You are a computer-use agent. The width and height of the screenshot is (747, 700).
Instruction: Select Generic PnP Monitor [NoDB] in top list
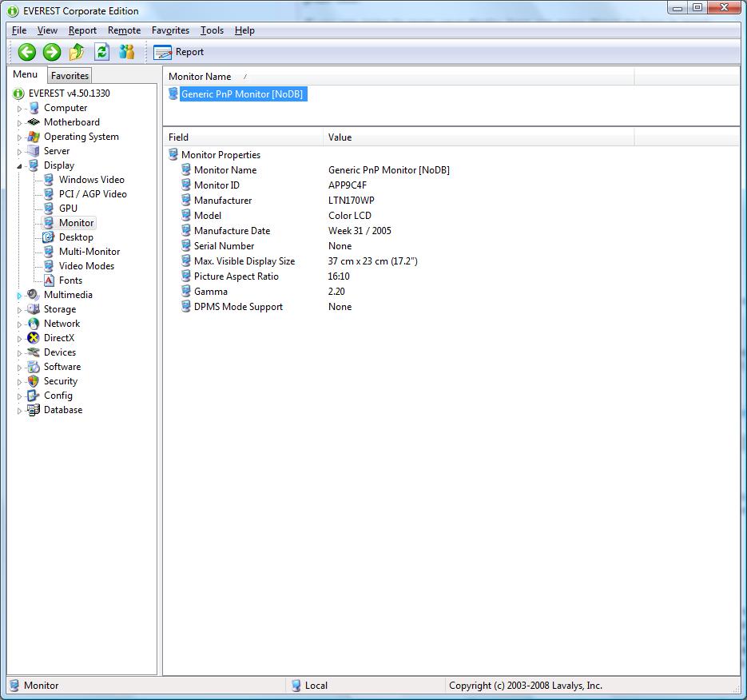point(242,93)
